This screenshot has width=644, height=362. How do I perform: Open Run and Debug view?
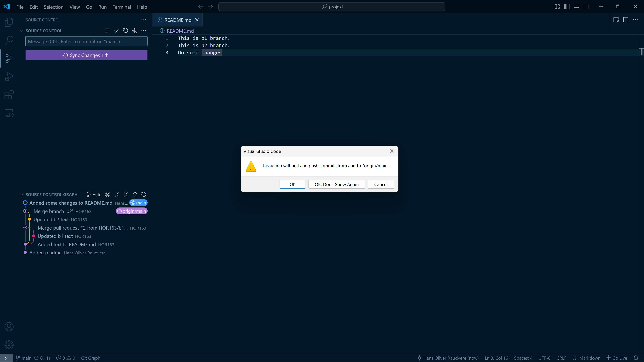(x=9, y=77)
